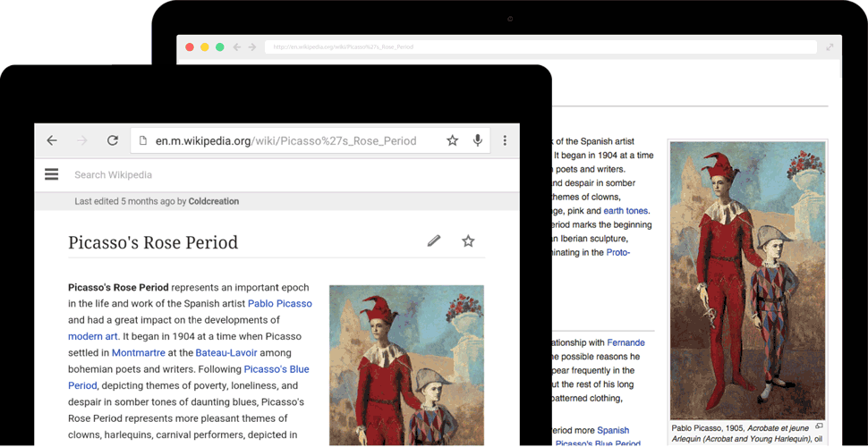This screenshot has height=447, width=868.
Task: Tap the microphone voice search icon
Action: tap(478, 140)
